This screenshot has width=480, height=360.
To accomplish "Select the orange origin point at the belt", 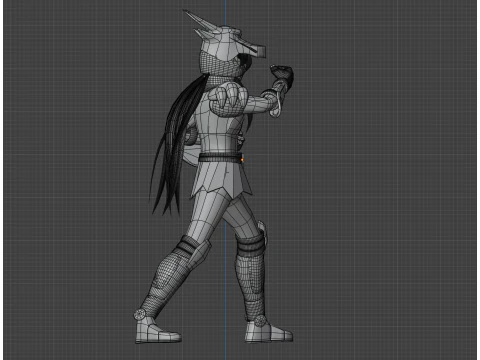I will point(242,160).
